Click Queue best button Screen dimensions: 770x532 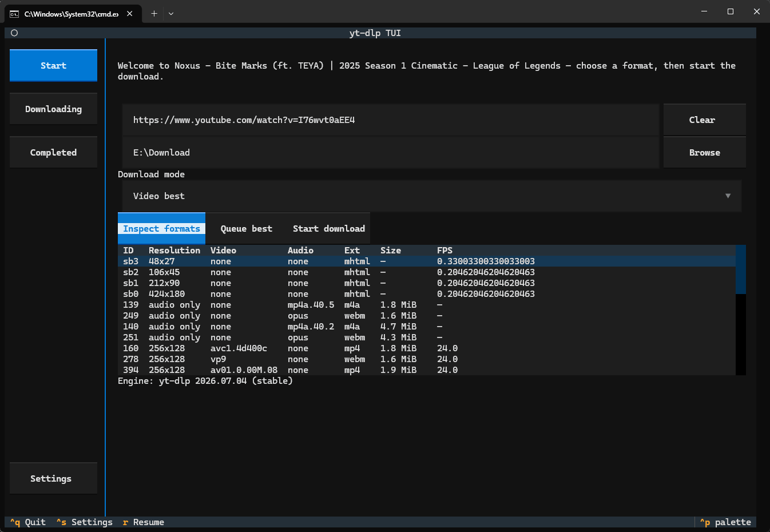point(247,229)
